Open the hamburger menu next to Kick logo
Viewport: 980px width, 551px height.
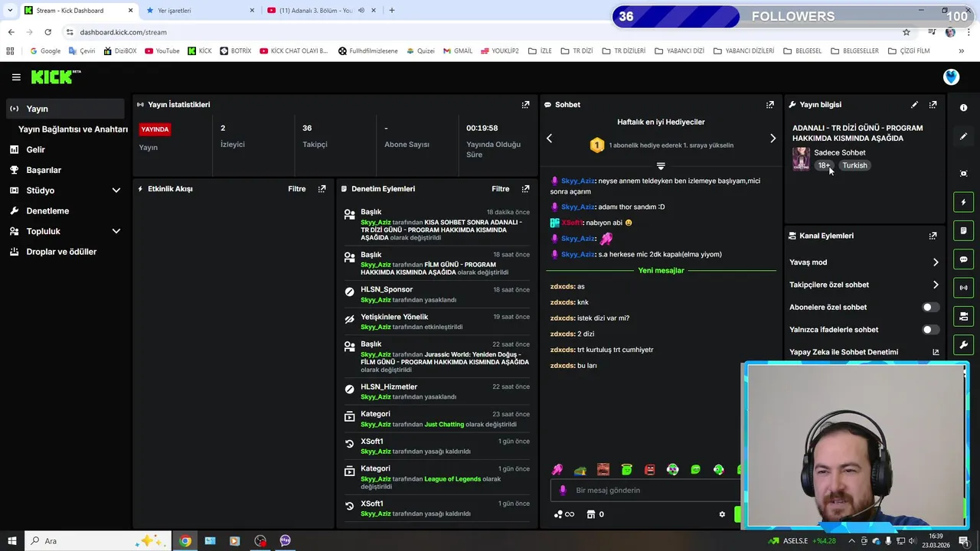click(16, 77)
